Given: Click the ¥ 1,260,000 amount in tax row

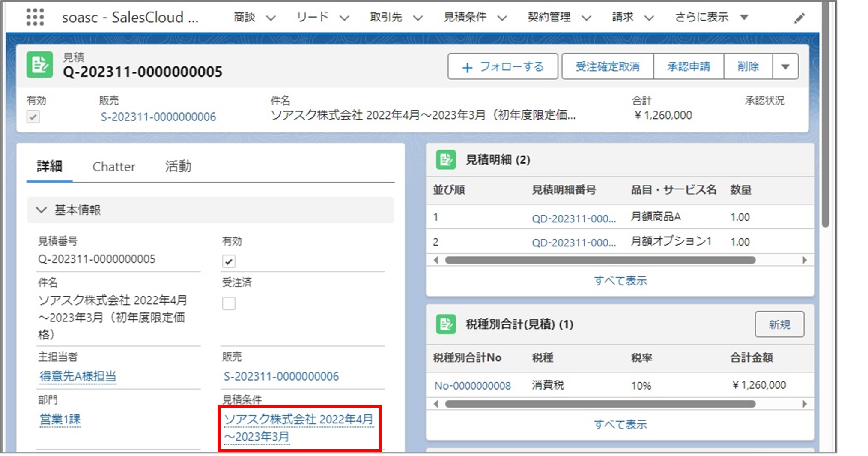Looking at the screenshot, I should 758,385.
